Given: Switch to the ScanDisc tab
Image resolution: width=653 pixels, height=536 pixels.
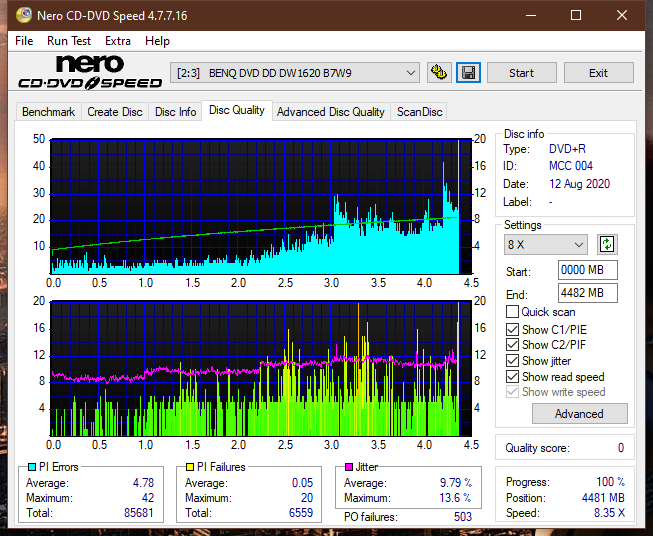Looking at the screenshot, I should click(x=419, y=112).
